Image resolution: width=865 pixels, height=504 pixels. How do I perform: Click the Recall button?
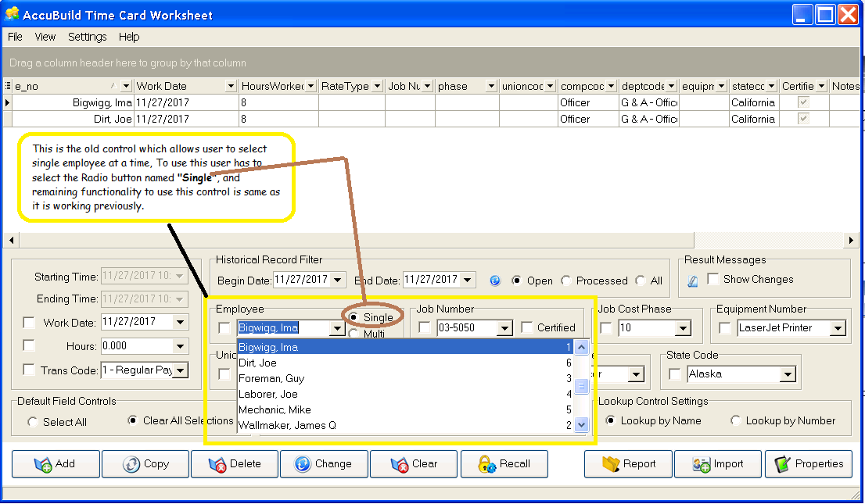click(504, 464)
